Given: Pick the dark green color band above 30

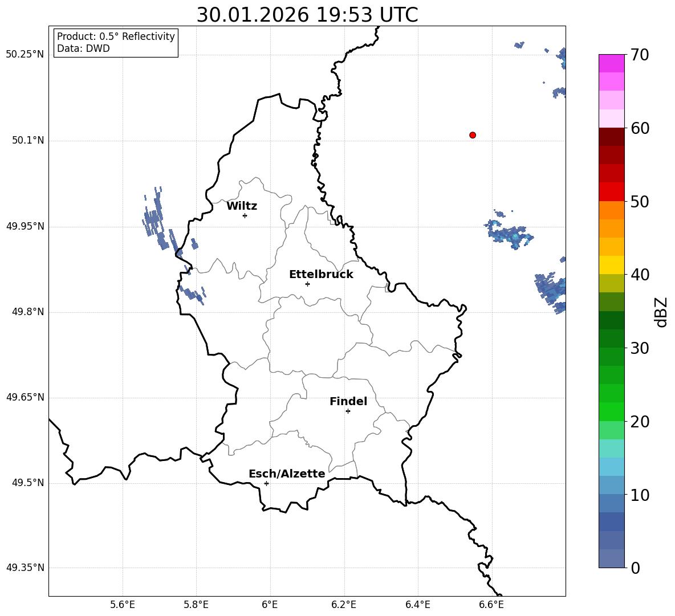Looking at the screenshot, I should click(612, 338).
